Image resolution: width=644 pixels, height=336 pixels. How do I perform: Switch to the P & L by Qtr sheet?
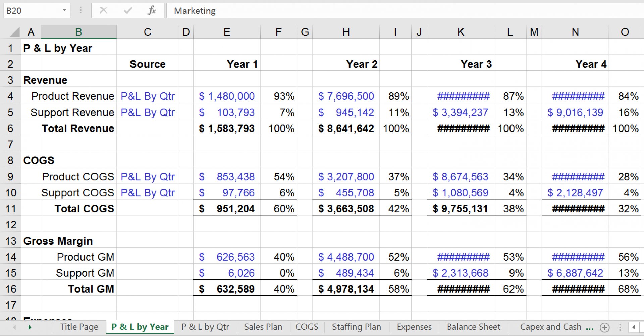click(x=205, y=327)
